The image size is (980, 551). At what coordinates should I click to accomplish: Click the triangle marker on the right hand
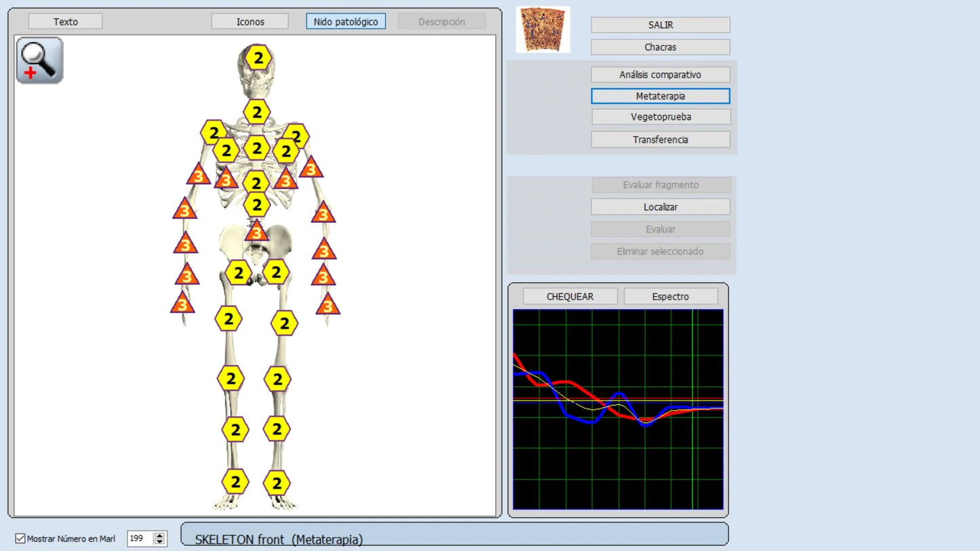tap(328, 305)
